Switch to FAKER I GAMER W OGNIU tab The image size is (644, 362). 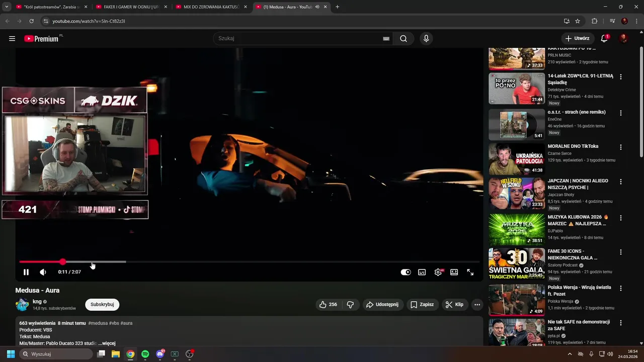[131, 7]
